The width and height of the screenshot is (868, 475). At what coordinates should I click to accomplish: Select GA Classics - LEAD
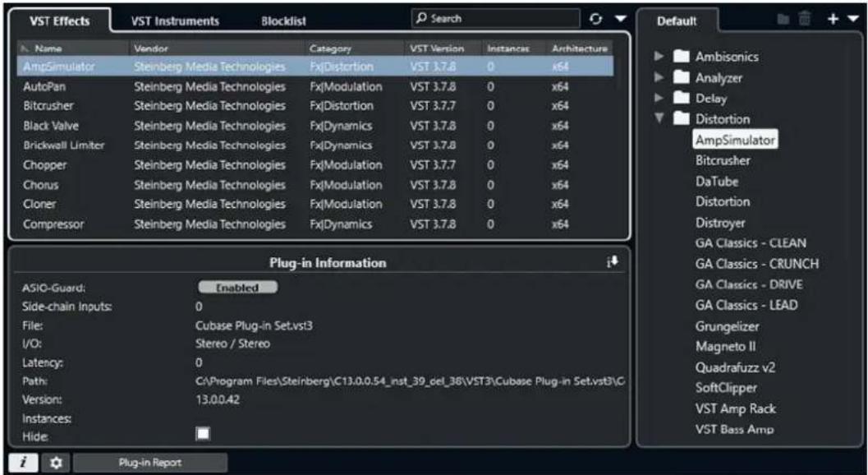coord(746,306)
